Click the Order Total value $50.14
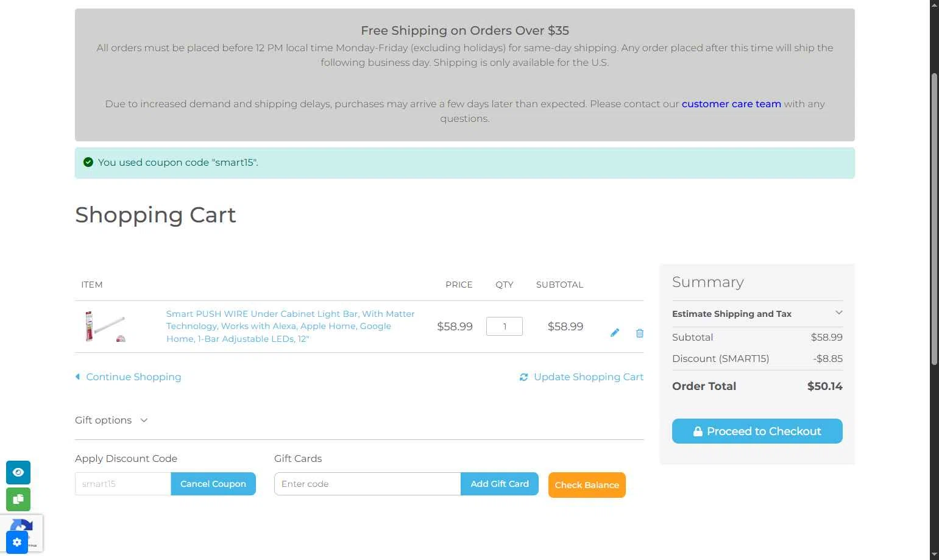939x560 pixels. tap(825, 386)
